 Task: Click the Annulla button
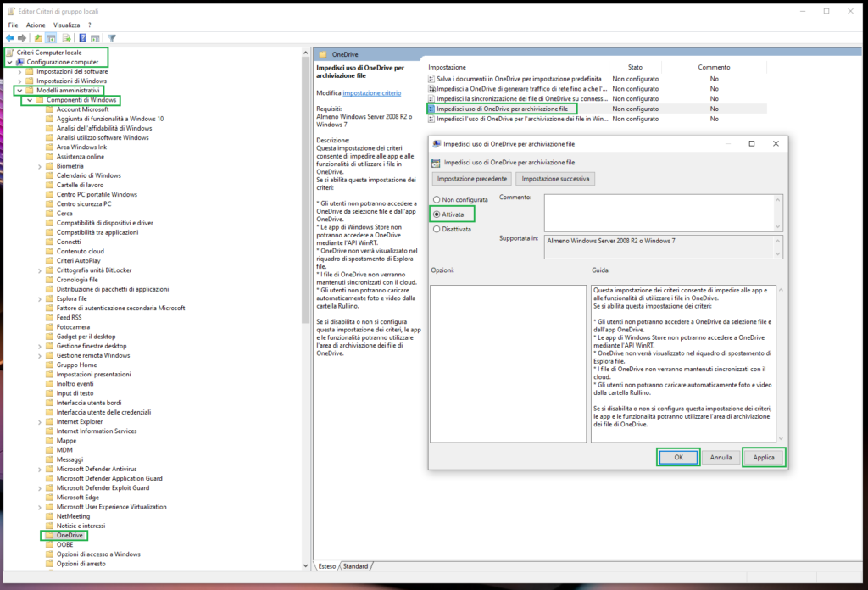(721, 457)
